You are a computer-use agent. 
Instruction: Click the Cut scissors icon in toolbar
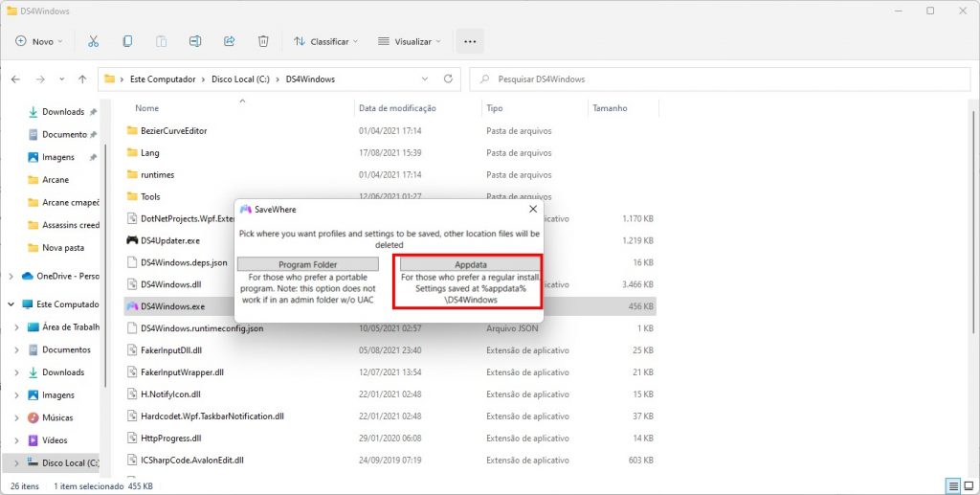tap(93, 41)
